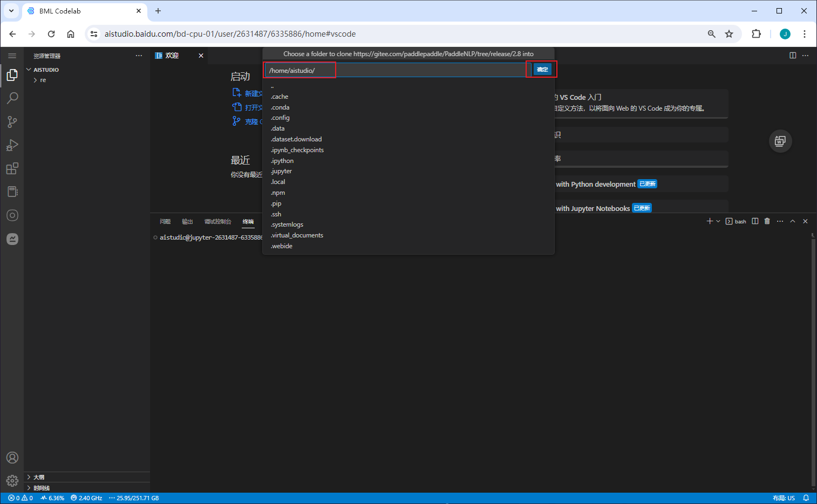
Task: Open the Manage settings gear
Action: (12, 481)
